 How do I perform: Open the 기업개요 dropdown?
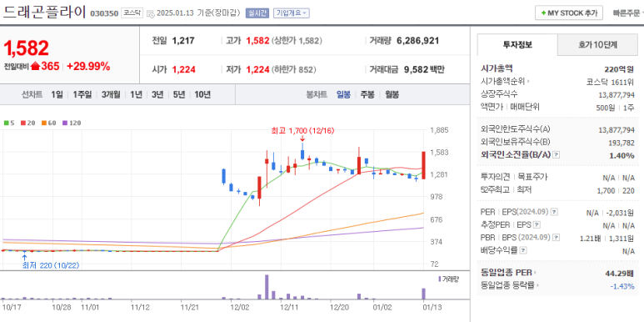pyautogui.click(x=292, y=13)
